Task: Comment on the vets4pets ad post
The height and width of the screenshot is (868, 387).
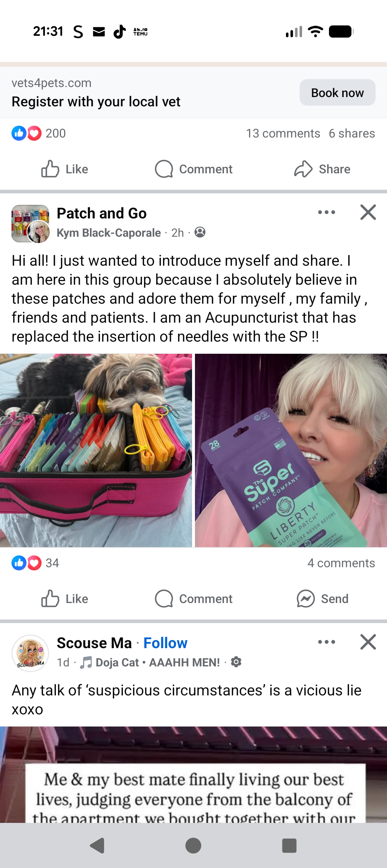Action: (x=193, y=169)
